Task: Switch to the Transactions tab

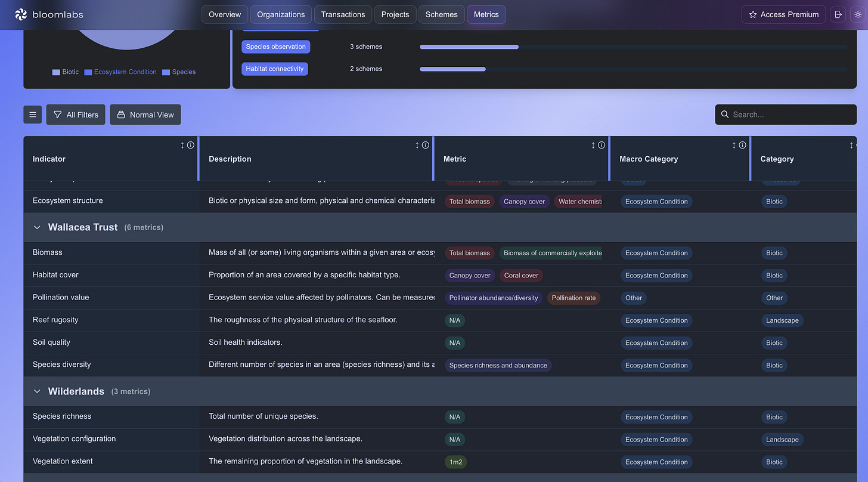Action: pos(343,14)
